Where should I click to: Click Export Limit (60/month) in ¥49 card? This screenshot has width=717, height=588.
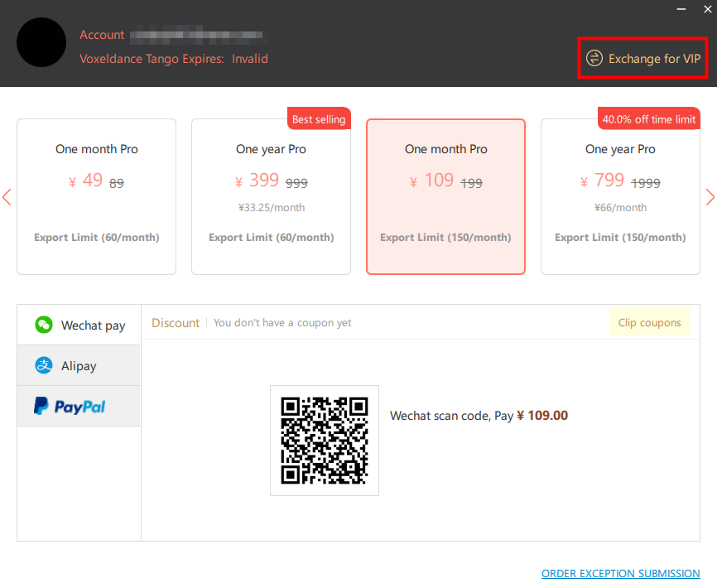click(97, 238)
